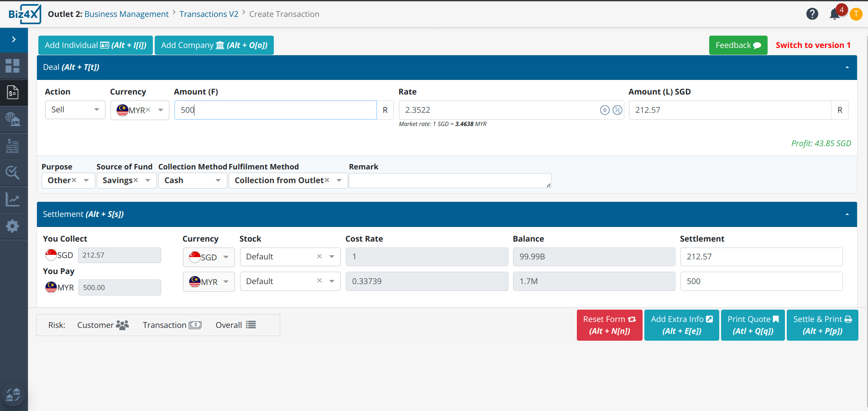
Task: Click the Remark text area
Action: tap(450, 180)
